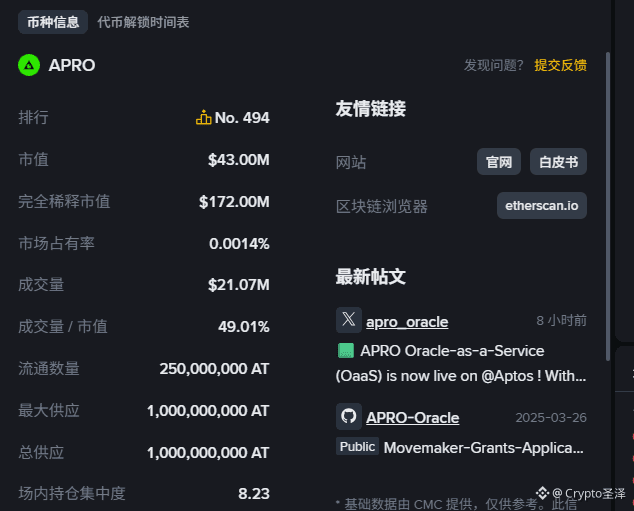
Task: Open the Movemaker-Grants-Applica... repository text
Action: pyautogui.click(x=484, y=448)
